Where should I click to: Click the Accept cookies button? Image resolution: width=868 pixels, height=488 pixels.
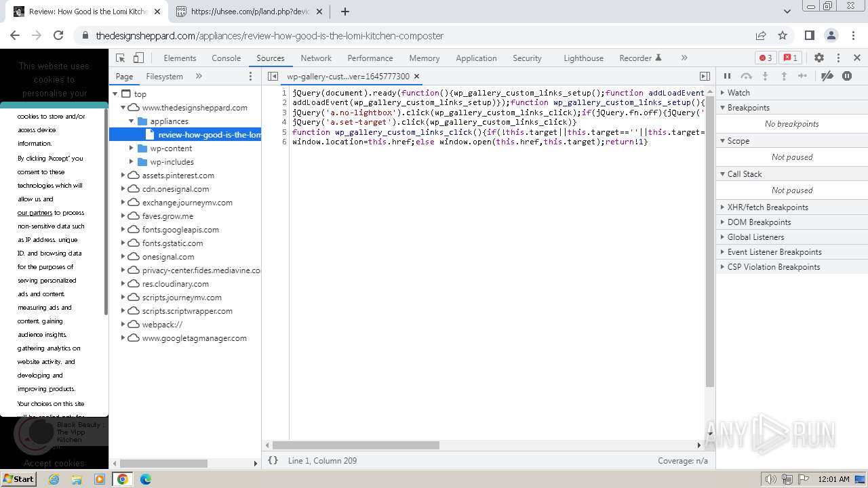point(54,464)
